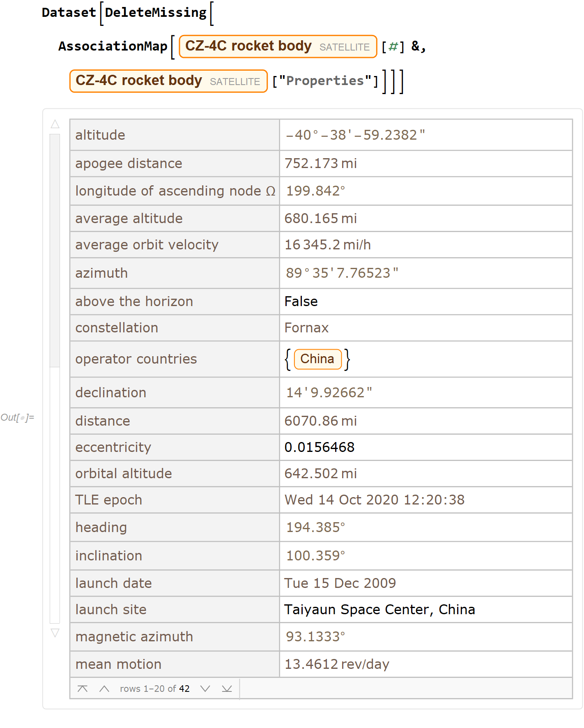Jump to last rows of dataset

coord(227,689)
